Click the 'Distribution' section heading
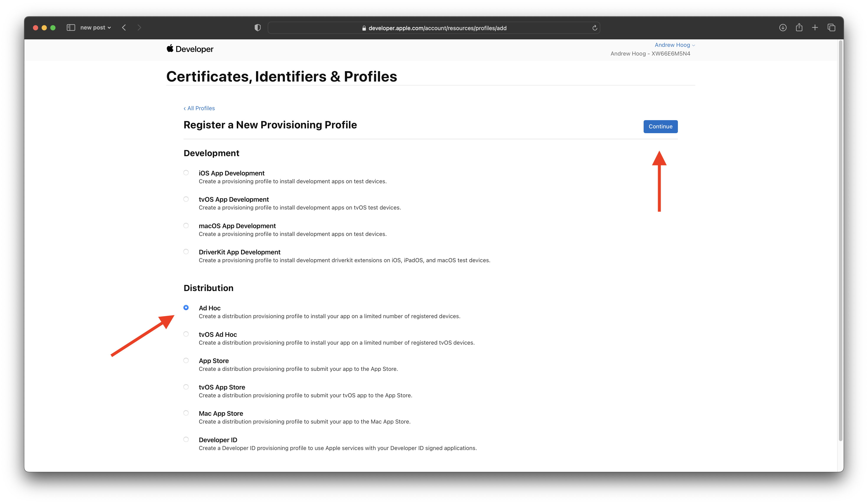This screenshot has height=504, width=868. [208, 288]
